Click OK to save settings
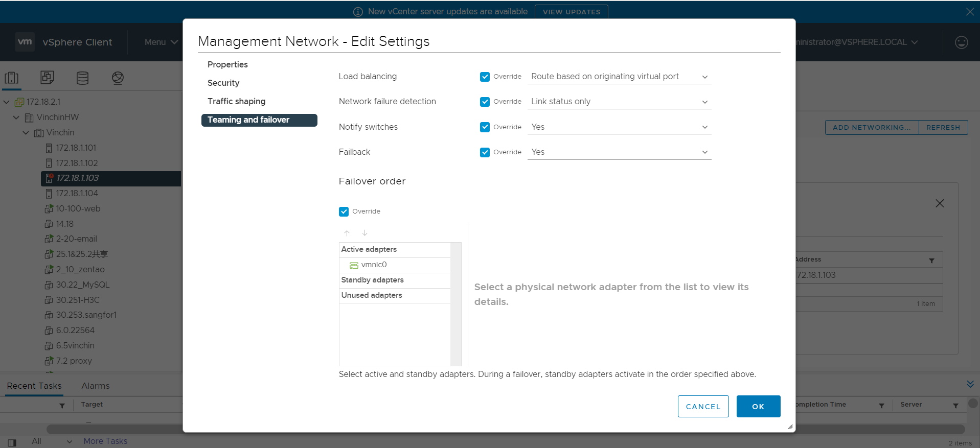The image size is (980, 448). [x=758, y=407]
